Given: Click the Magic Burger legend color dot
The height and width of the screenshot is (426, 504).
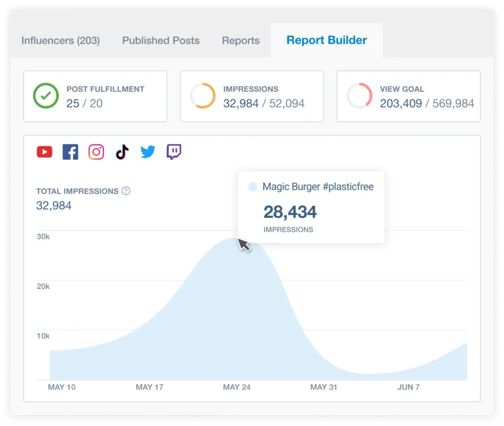Looking at the screenshot, I should tap(253, 187).
